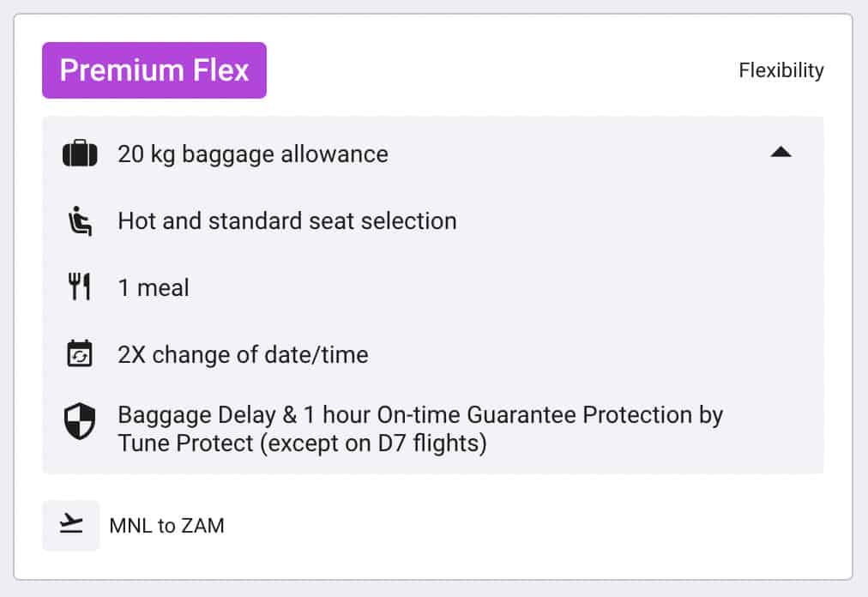Click the calendar date change icon
Image resolution: width=868 pixels, height=597 pixels.
pos(80,354)
